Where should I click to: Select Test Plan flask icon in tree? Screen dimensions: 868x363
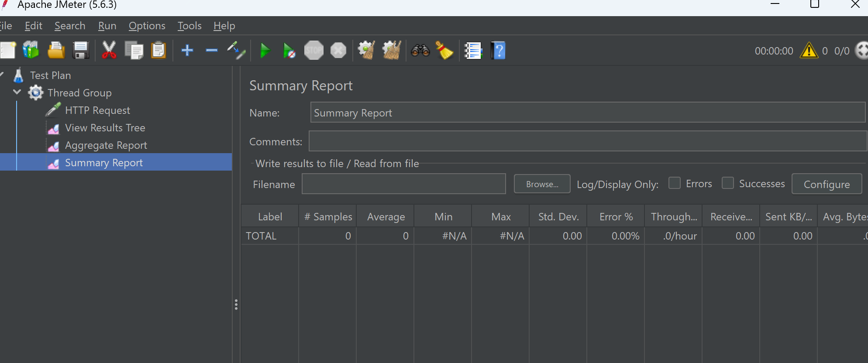pos(18,75)
